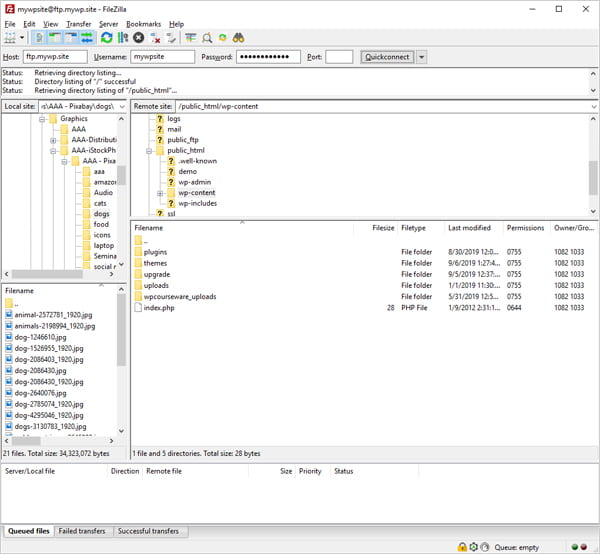This screenshot has width=600, height=554.
Task: Open the Quickconnect history dropdown
Action: point(421,57)
